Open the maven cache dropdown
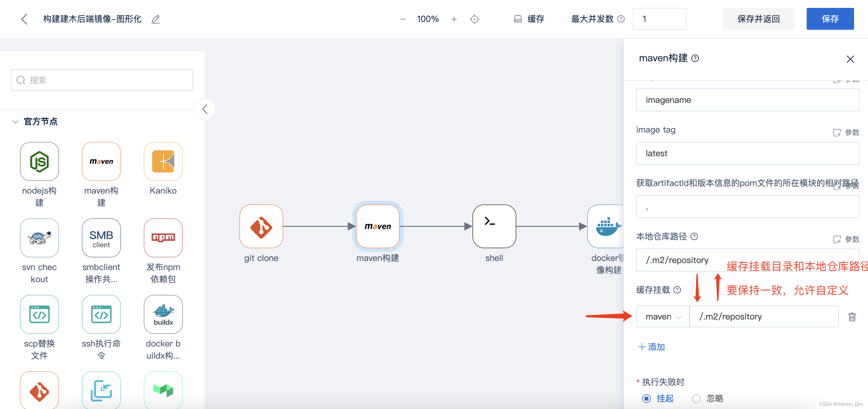The height and width of the screenshot is (409, 868). click(x=663, y=317)
